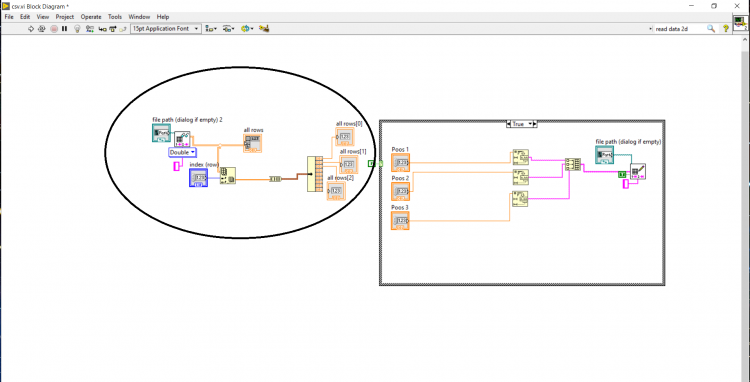The image size is (750, 382).
Task: Open the Double polymorphic selector dropdown
Action: click(182, 153)
